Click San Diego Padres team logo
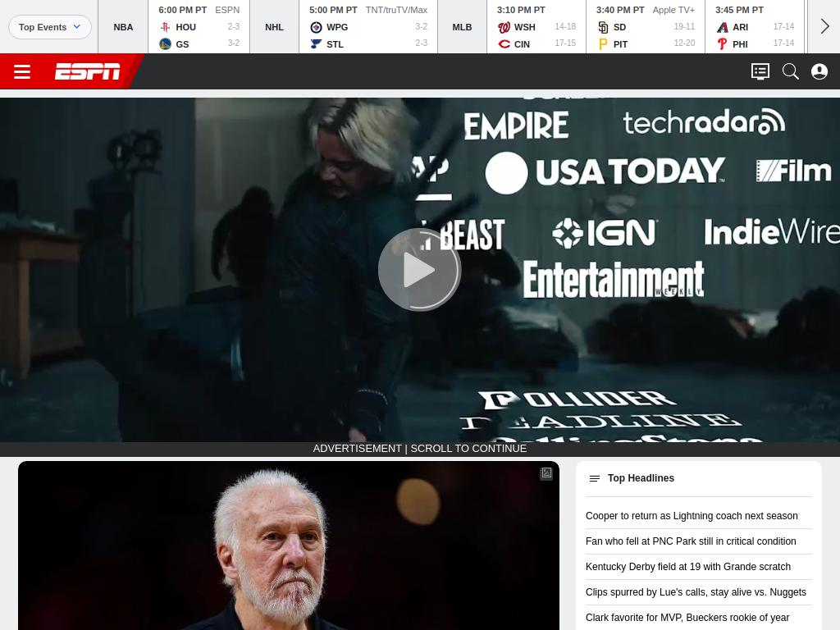 (x=603, y=27)
